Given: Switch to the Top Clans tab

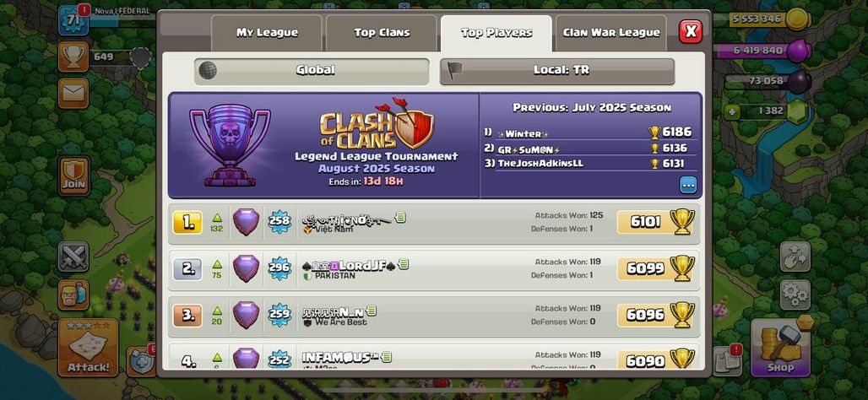Looking at the screenshot, I should pyautogui.click(x=382, y=33).
